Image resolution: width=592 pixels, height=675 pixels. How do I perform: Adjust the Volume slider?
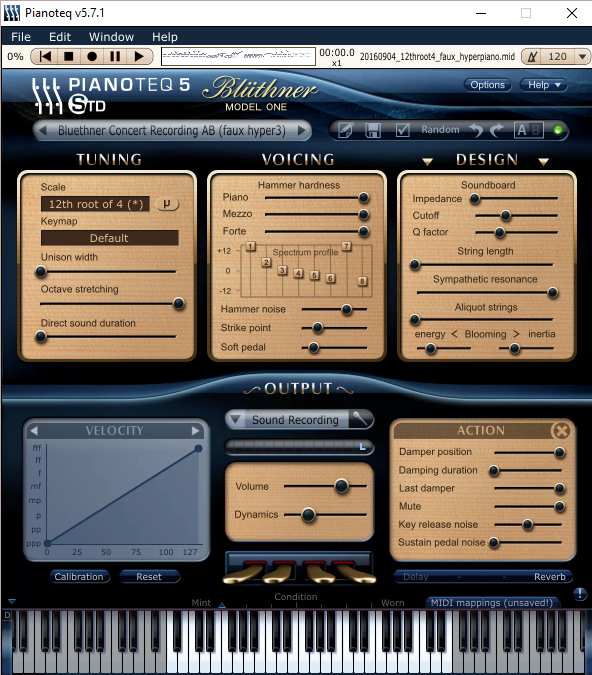(x=341, y=486)
